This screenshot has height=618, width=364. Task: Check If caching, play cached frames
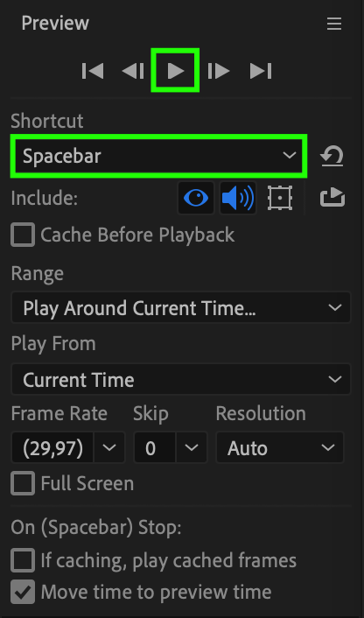pos(23,560)
